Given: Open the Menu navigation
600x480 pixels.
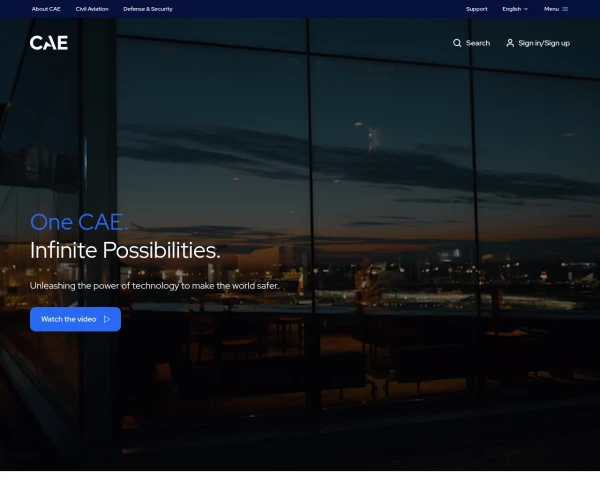Looking at the screenshot, I should (x=556, y=9).
